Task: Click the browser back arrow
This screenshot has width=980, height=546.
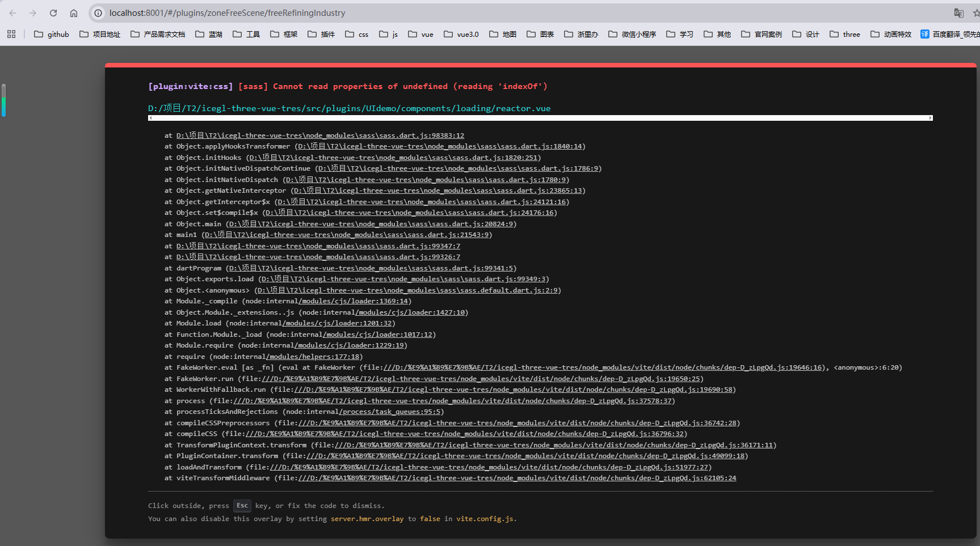Action: coord(12,13)
